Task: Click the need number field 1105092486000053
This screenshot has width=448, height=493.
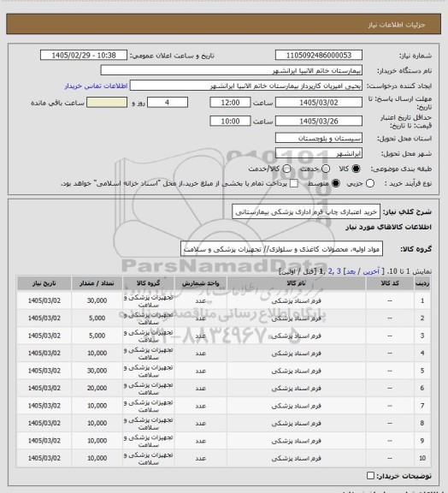Action: tap(319, 55)
